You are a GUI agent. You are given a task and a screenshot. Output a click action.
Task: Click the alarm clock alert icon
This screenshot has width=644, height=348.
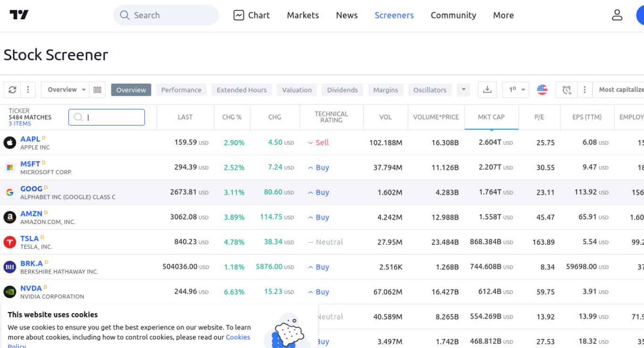coord(567,90)
